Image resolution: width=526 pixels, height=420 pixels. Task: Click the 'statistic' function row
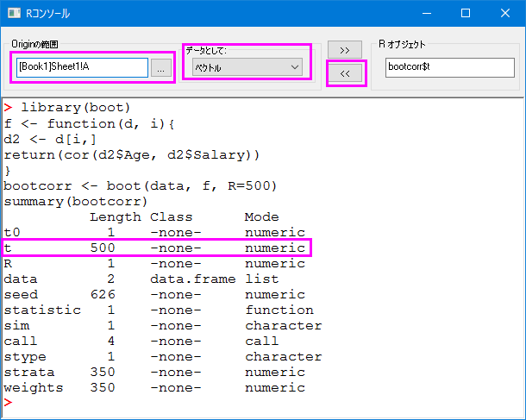tap(159, 310)
